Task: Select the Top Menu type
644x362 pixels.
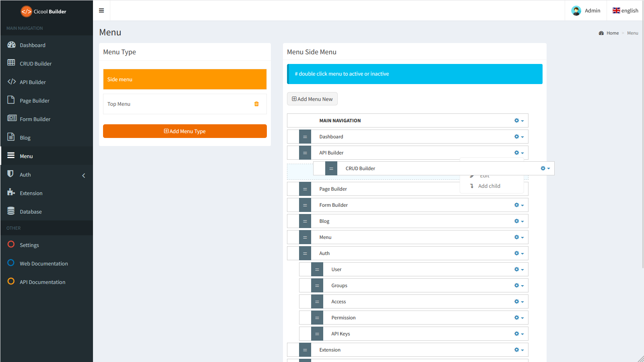Action: click(185, 104)
